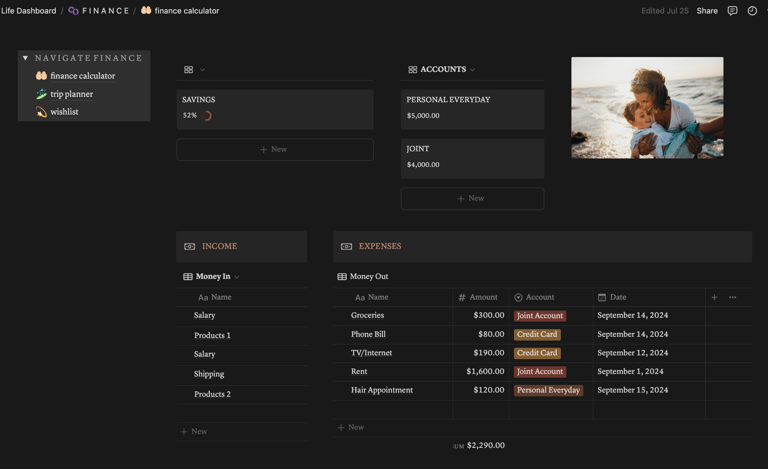Click the Share button
This screenshot has height=469, width=768.
tap(707, 11)
